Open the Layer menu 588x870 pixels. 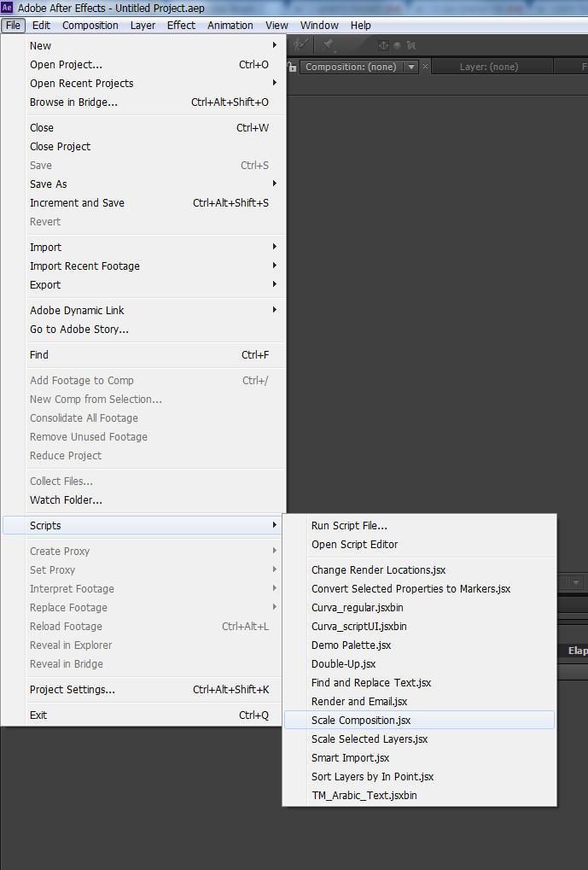point(143,26)
